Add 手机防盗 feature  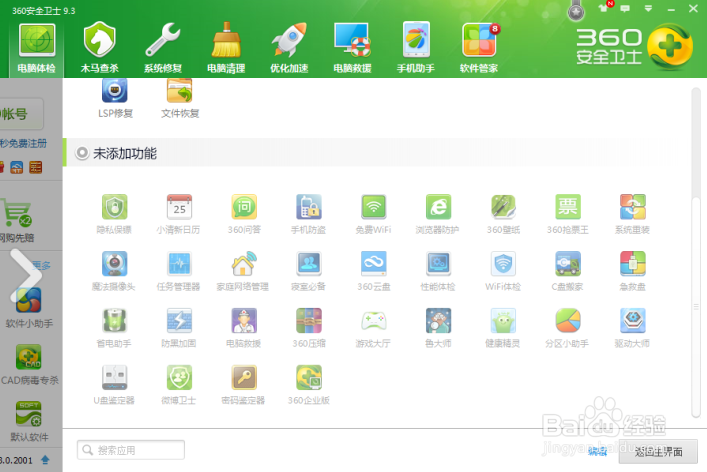(308, 214)
